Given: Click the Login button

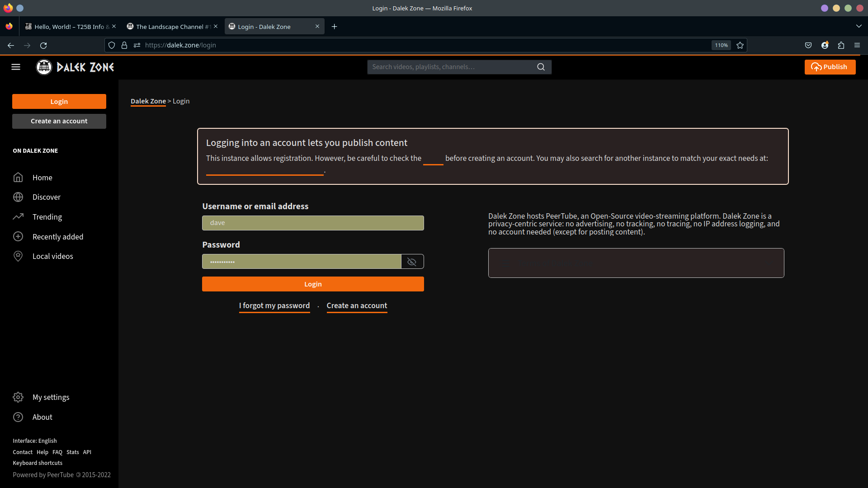Looking at the screenshot, I should point(313,284).
